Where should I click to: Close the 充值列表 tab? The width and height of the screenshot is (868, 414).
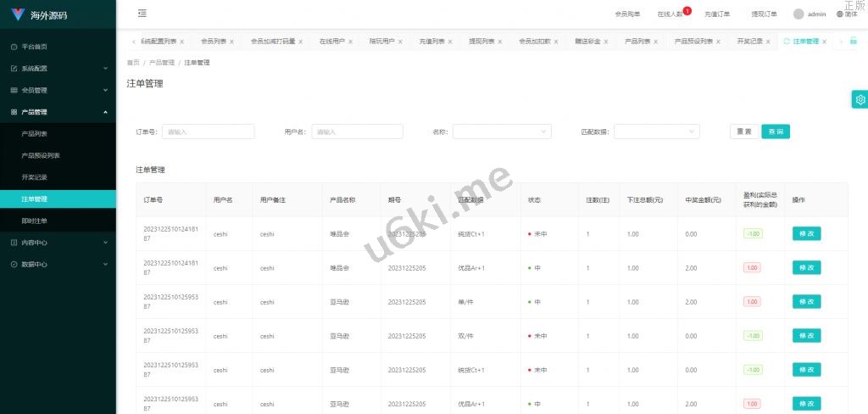[450, 42]
